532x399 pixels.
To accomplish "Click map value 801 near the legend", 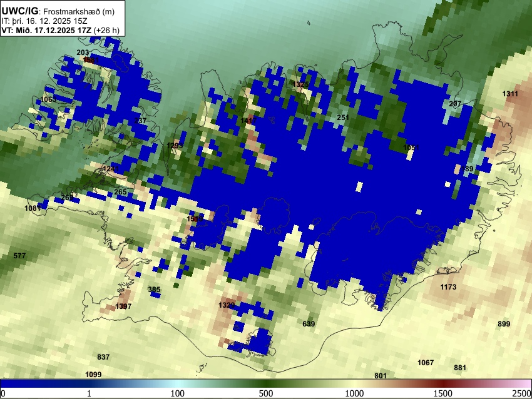I will coord(381,376).
